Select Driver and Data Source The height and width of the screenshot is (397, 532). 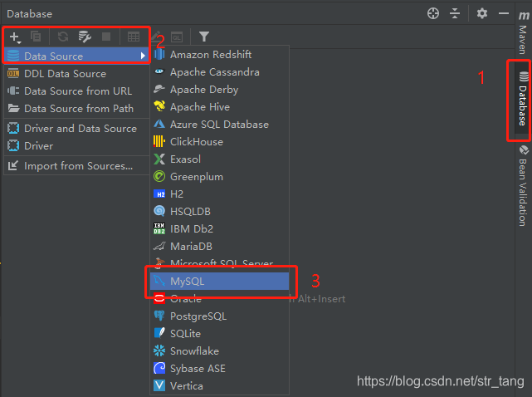(76, 129)
